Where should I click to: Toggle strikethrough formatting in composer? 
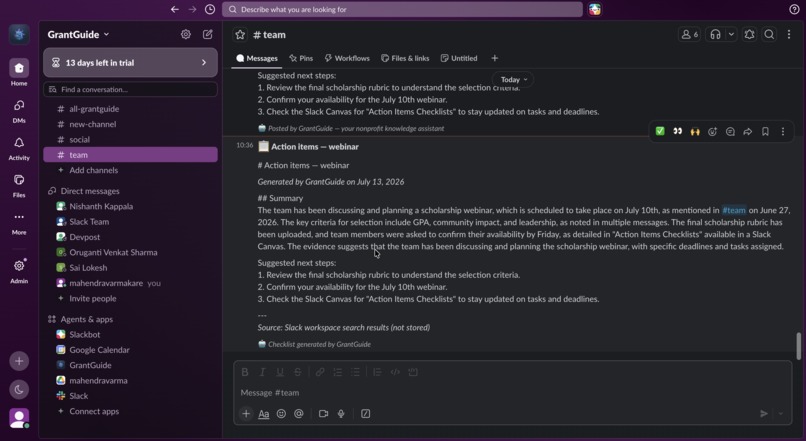[x=298, y=372]
